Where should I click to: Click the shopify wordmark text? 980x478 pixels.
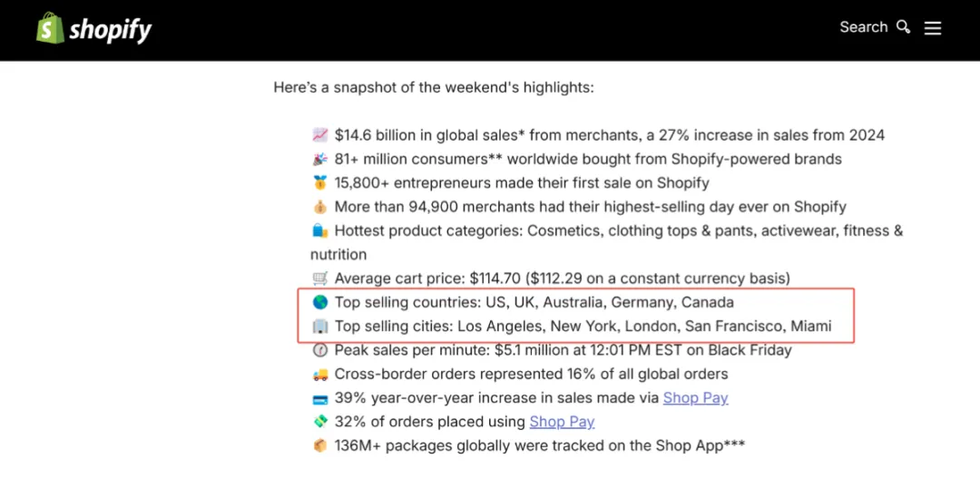point(111,30)
